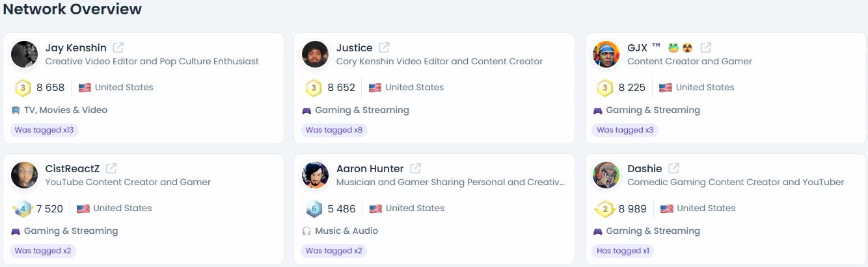Click the rank 3 badge next to 8 652

pos(314,88)
